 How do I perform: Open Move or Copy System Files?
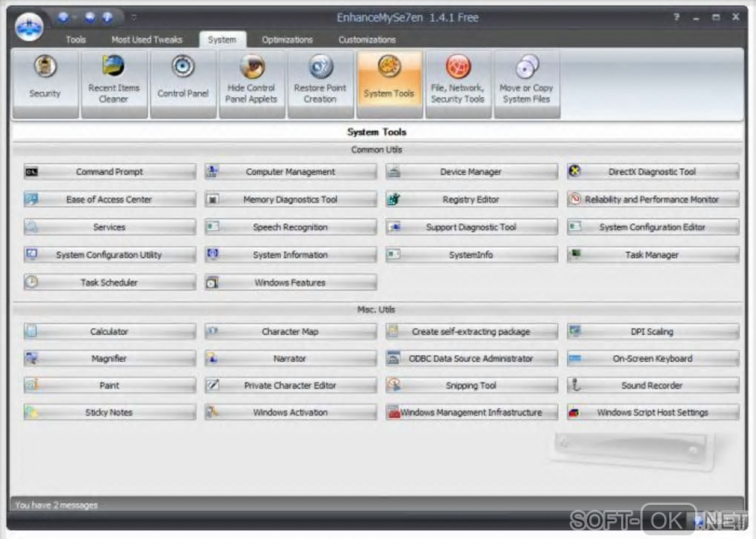click(526, 84)
